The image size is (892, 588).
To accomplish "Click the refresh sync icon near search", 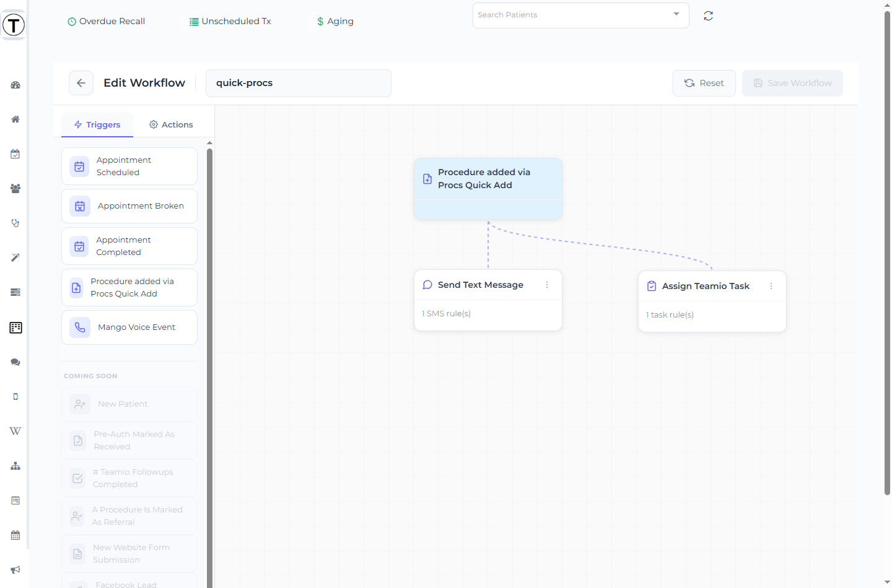I will point(709,16).
